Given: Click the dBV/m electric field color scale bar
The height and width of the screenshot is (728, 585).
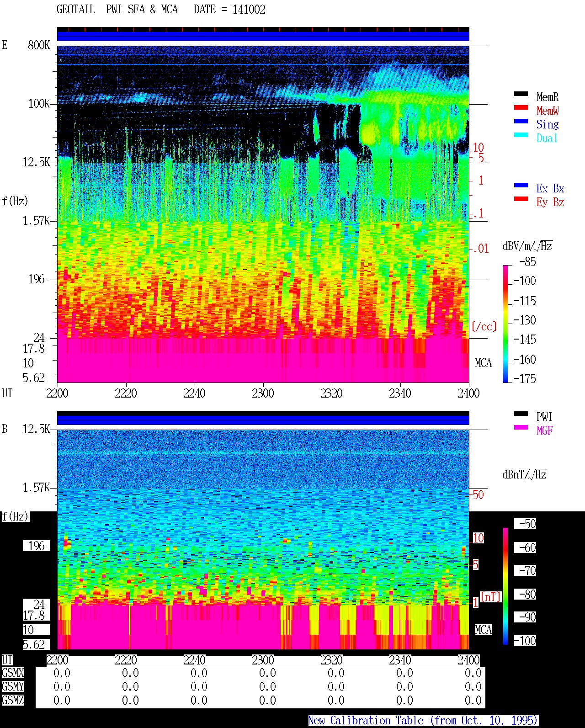Looking at the screenshot, I should click(505, 324).
